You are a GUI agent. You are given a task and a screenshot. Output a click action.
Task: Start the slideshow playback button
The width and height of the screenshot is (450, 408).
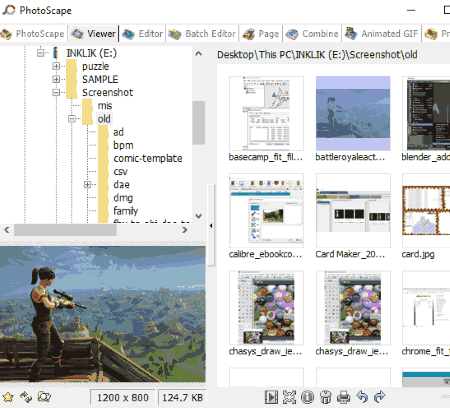271,397
